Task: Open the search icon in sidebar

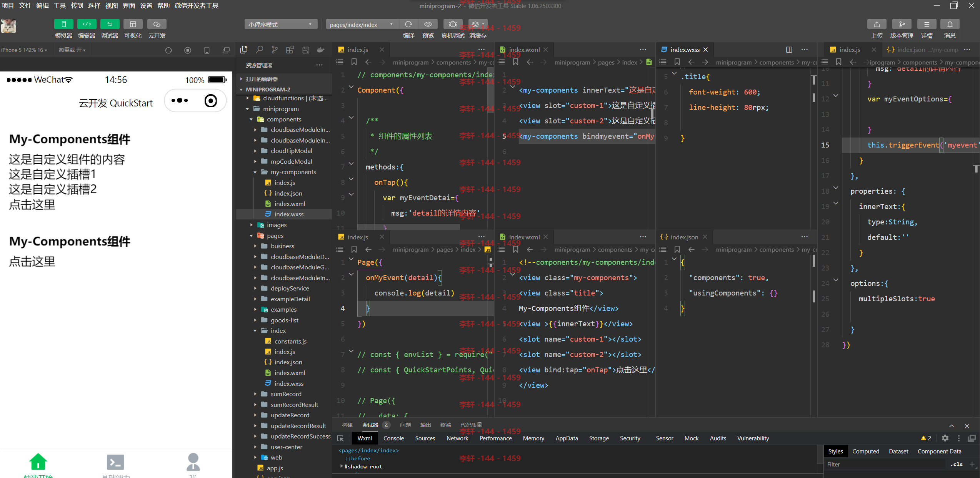Action: [x=260, y=50]
